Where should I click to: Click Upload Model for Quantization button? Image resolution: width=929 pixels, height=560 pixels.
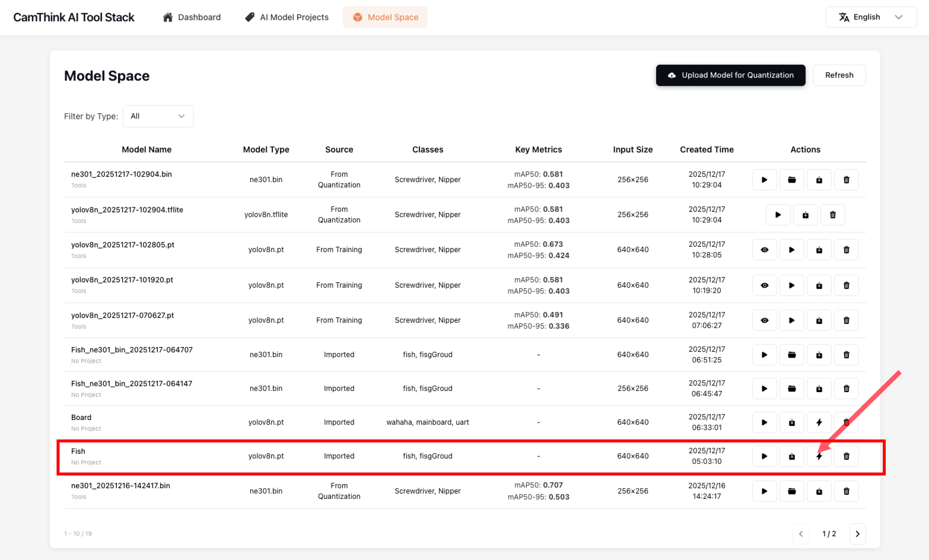click(x=730, y=75)
